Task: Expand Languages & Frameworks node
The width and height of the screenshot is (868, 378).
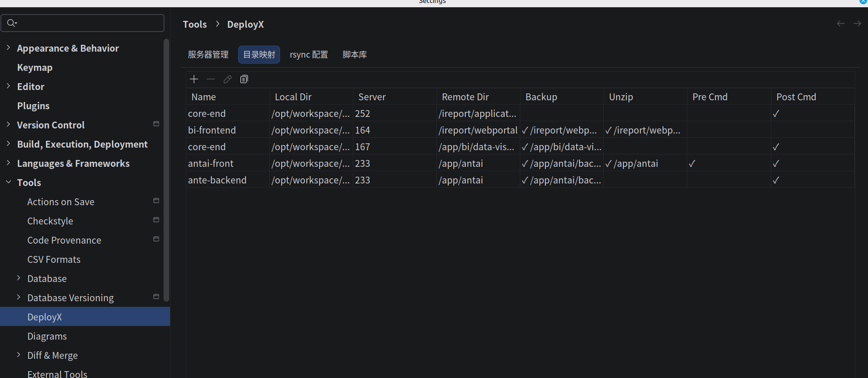Action: tap(9, 163)
